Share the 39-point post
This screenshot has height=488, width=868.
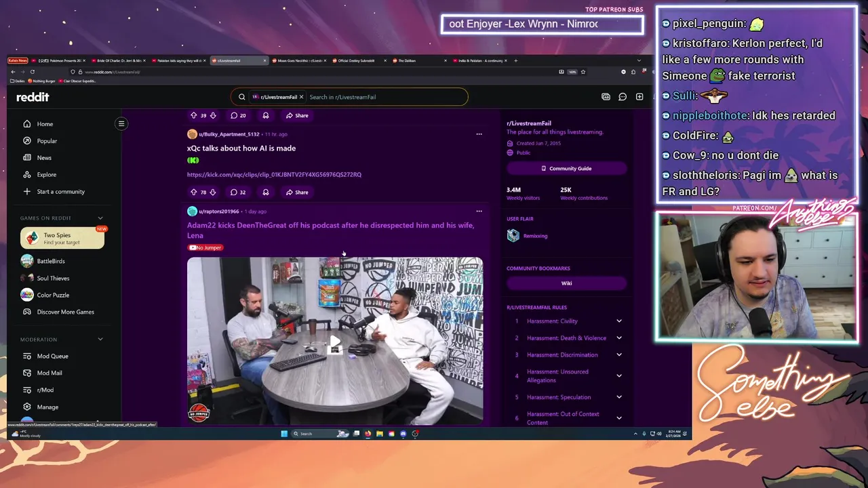(297, 115)
